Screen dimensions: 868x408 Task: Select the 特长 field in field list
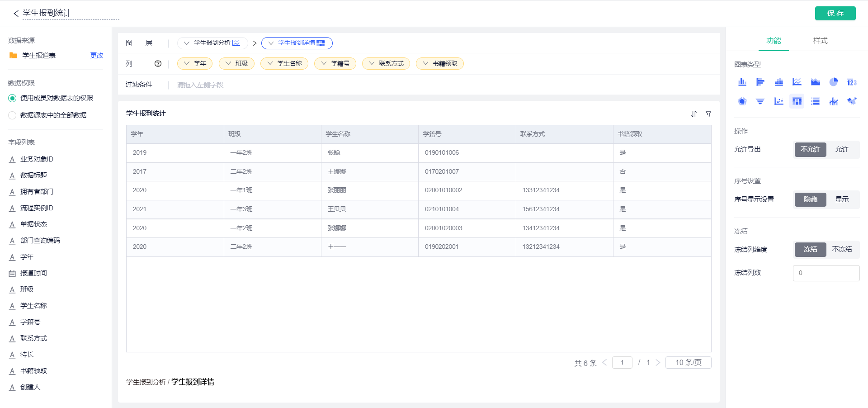(x=27, y=355)
